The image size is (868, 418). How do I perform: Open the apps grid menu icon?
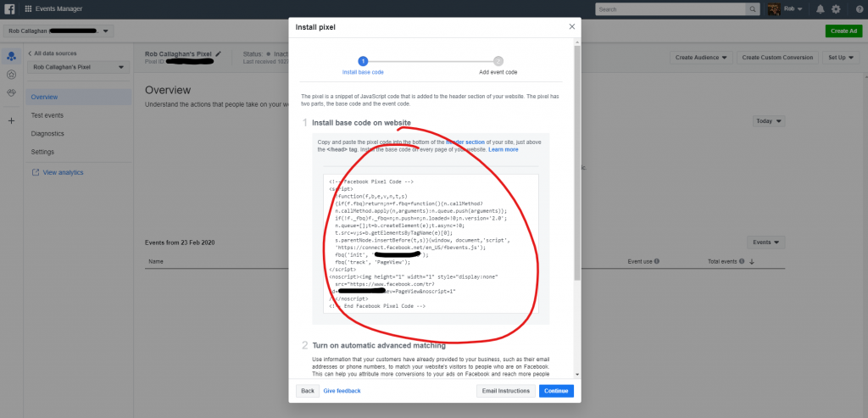pyautogui.click(x=28, y=8)
